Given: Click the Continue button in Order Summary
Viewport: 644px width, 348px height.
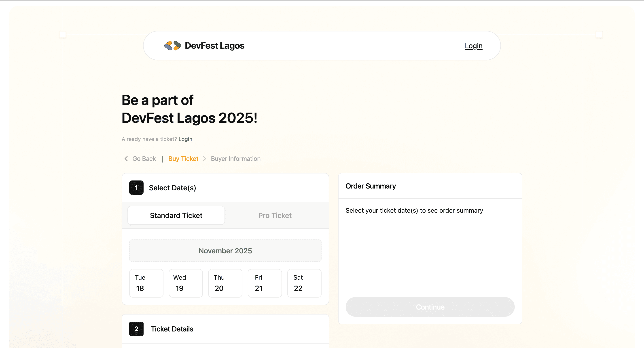Looking at the screenshot, I should 430,307.
